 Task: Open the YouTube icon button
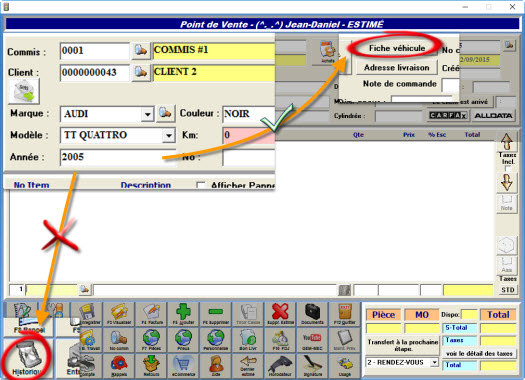(x=312, y=340)
